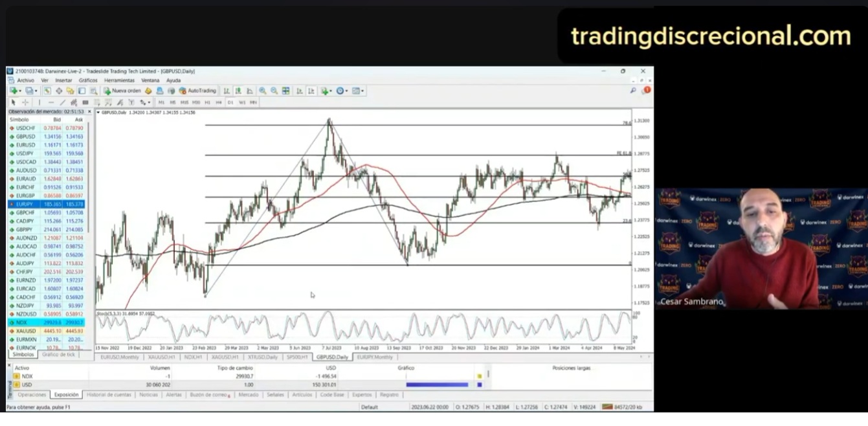The height and width of the screenshot is (426, 868).
Task: Switch chart to candlesticks icon
Action: click(238, 91)
